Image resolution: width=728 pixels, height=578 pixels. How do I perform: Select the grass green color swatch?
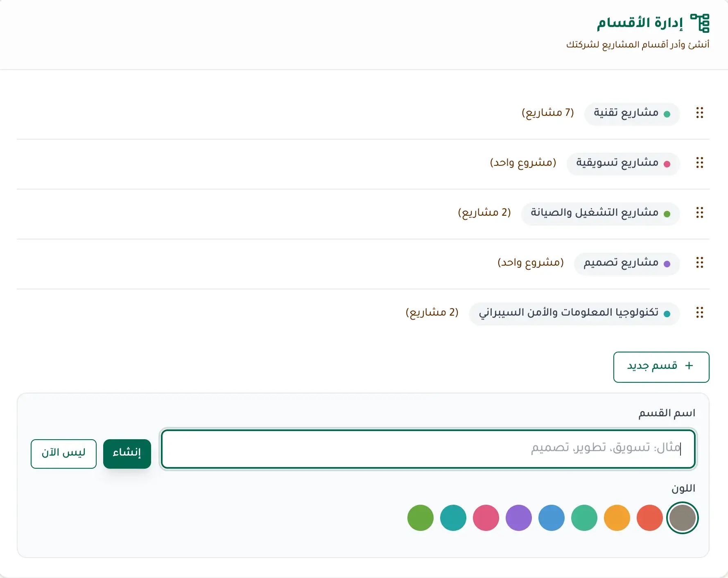tap(420, 518)
